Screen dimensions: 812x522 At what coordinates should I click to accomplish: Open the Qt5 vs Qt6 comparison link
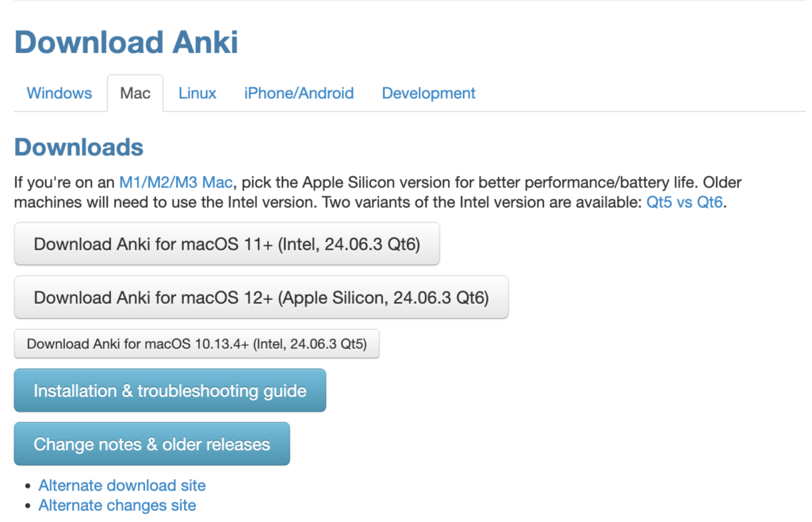coord(683,202)
